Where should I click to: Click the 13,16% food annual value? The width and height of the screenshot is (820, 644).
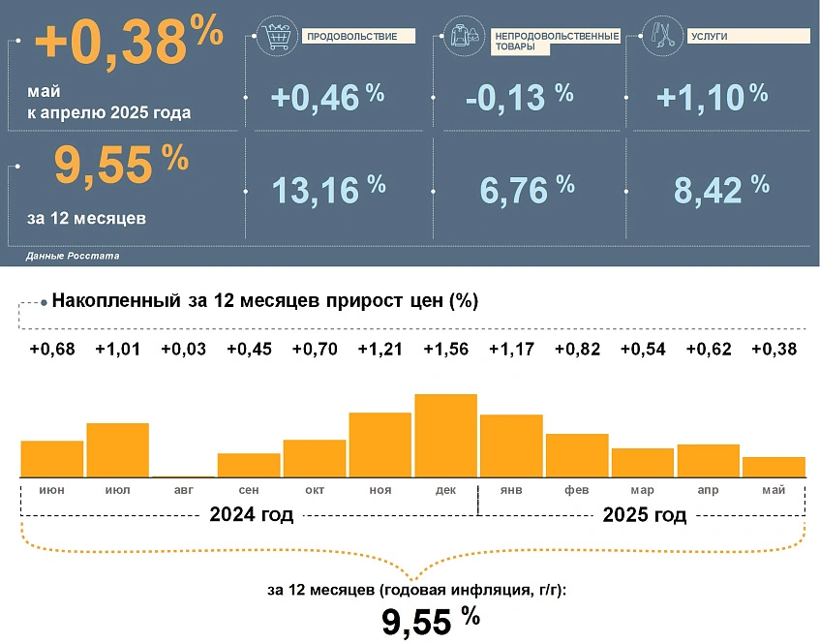point(327,190)
